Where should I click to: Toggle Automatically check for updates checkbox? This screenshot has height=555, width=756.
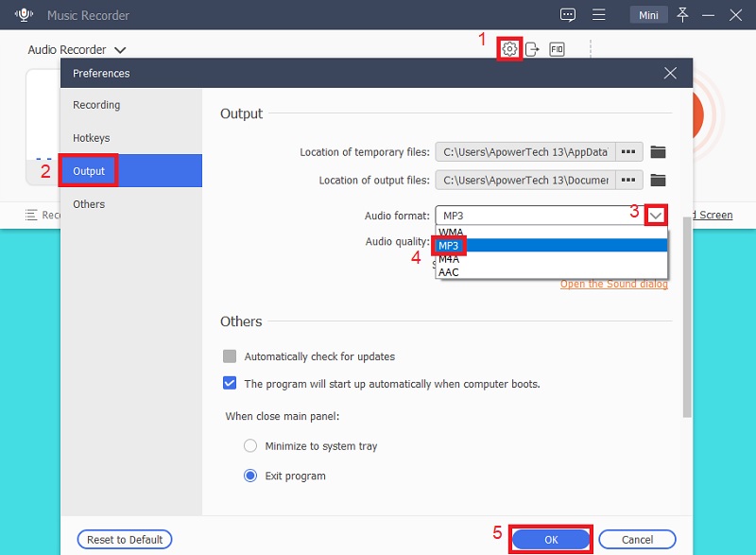pos(230,356)
